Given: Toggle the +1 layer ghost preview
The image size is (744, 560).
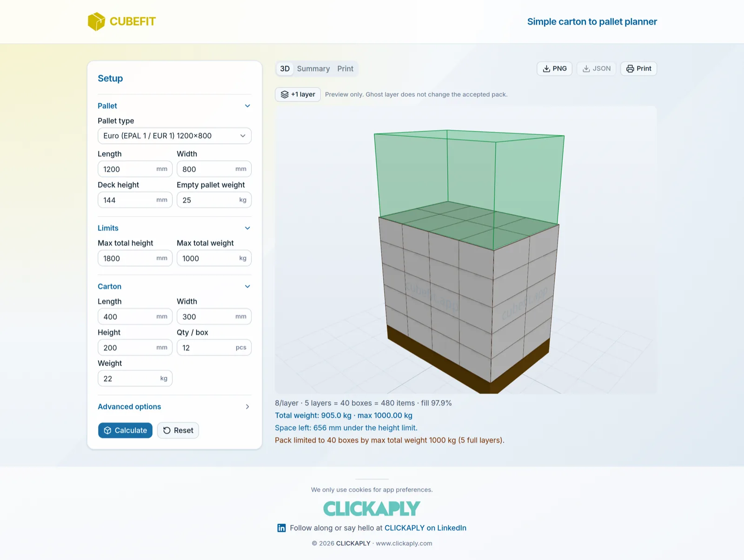Looking at the screenshot, I should (298, 94).
